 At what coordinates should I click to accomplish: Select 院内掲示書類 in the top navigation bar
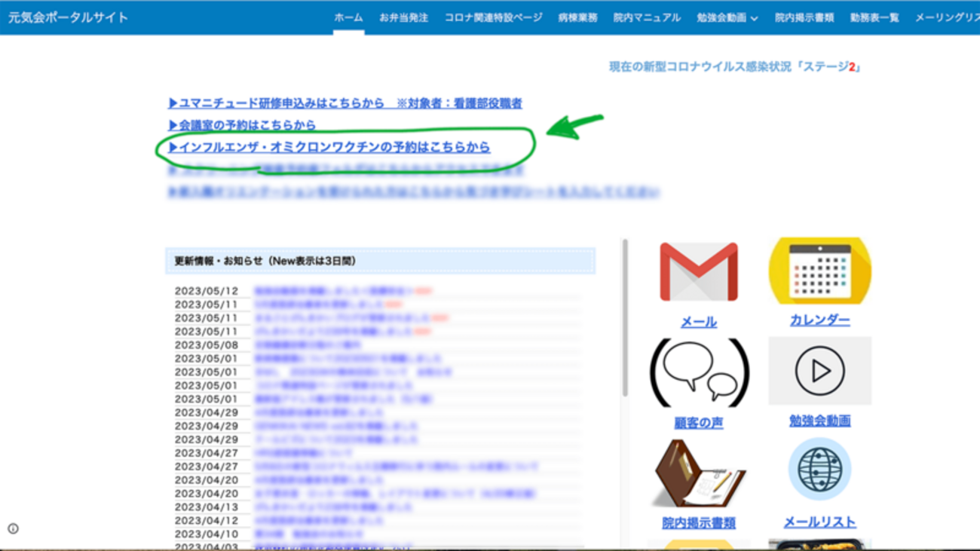point(804,17)
